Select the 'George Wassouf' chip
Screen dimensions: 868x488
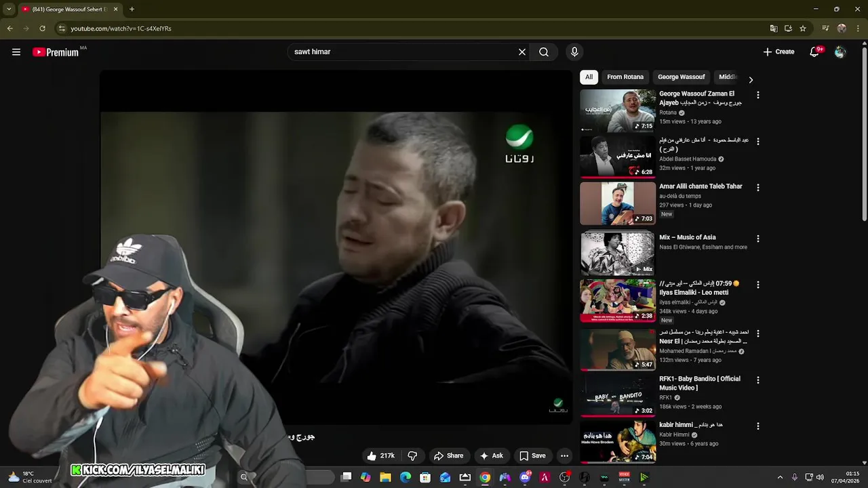682,77
